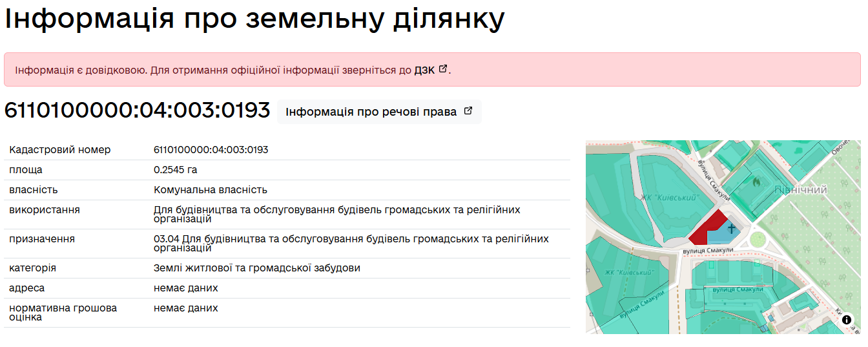
Task: Click the external-link icon on the property rights button
Action: pos(468,111)
